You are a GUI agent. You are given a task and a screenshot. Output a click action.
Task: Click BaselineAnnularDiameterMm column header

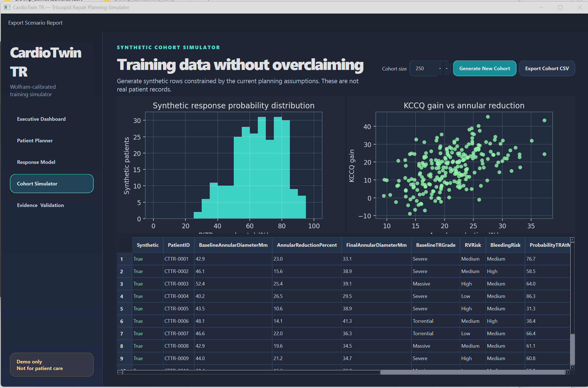233,245
